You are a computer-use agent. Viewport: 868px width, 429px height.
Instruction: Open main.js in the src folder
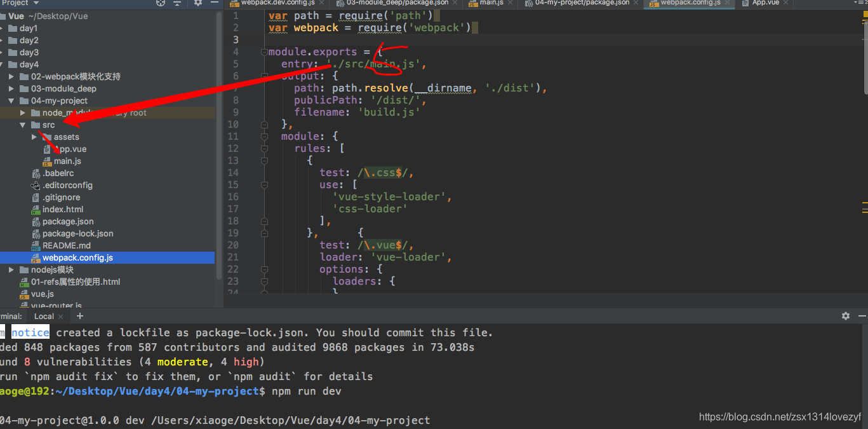click(x=67, y=161)
